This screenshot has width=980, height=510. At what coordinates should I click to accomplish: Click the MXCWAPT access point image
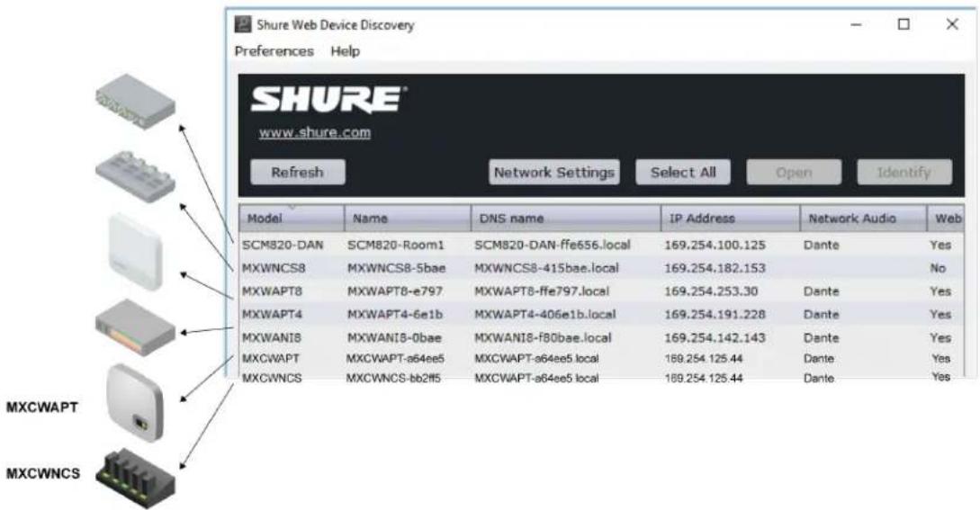[135, 402]
